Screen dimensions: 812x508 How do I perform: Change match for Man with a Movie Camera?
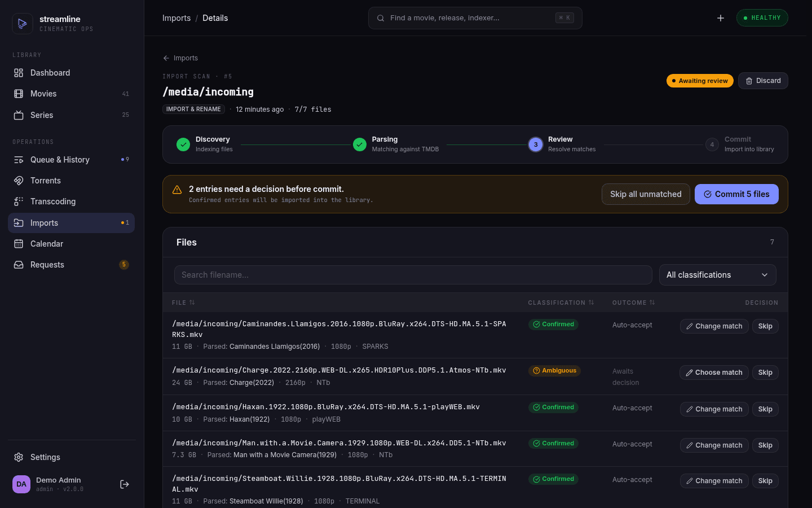(714, 445)
